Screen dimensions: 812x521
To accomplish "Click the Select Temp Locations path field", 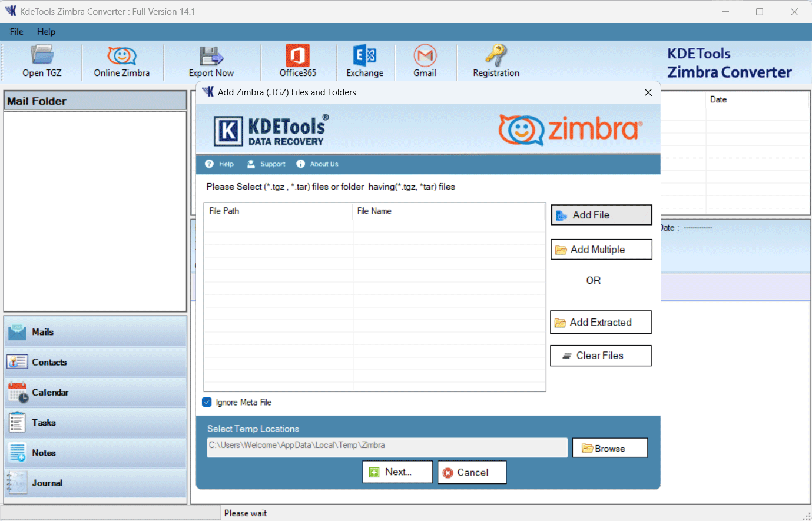I will 386,447.
